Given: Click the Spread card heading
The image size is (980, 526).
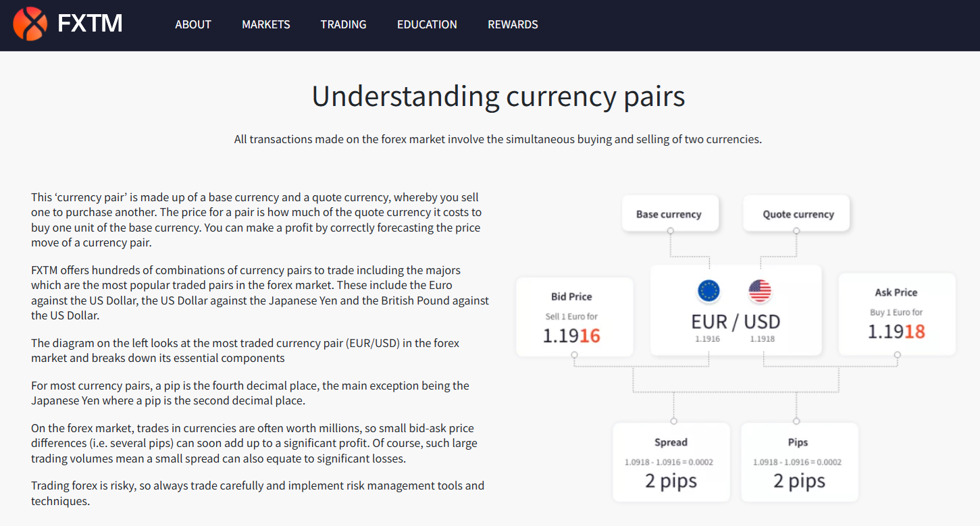Looking at the screenshot, I should coord(671,442).
